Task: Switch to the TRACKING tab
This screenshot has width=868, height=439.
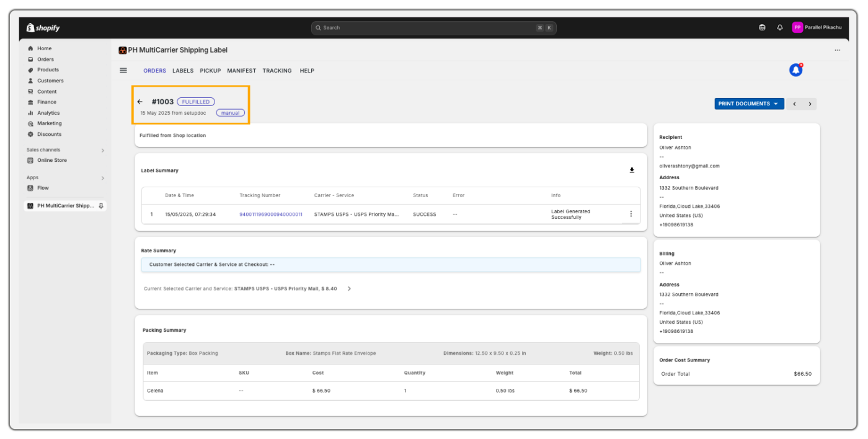Action: [x=277, y=71]
